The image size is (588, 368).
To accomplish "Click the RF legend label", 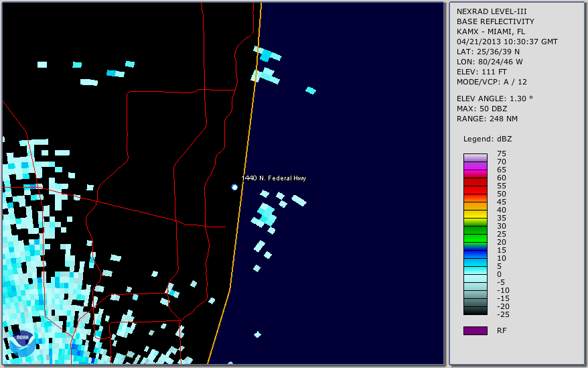I will (x=502, y=330).
